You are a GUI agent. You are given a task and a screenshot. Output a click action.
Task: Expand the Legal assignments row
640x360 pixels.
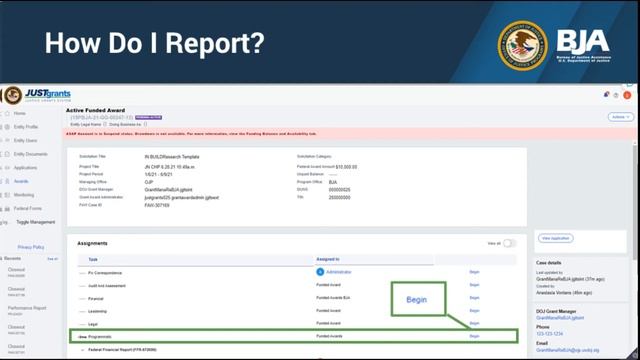pyautogui.click(x=82, y=324)
